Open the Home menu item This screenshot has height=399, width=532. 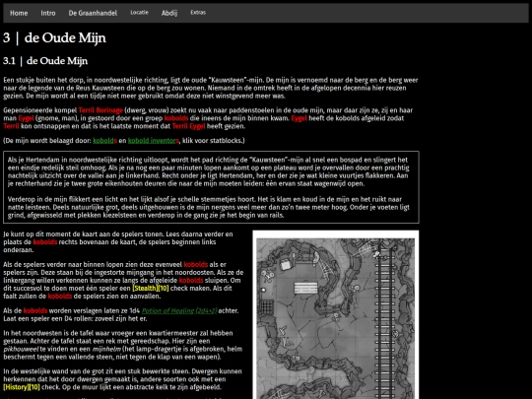click(x=19, y=13)
